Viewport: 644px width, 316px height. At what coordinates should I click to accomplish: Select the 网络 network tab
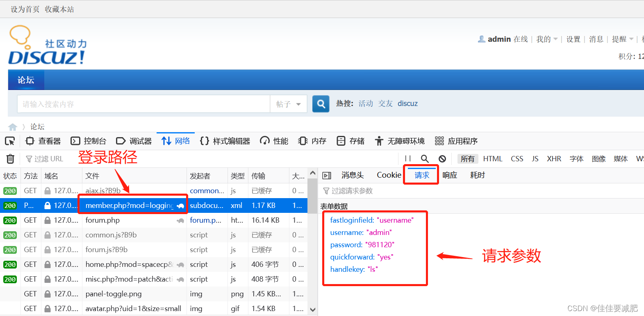(175, 141)
